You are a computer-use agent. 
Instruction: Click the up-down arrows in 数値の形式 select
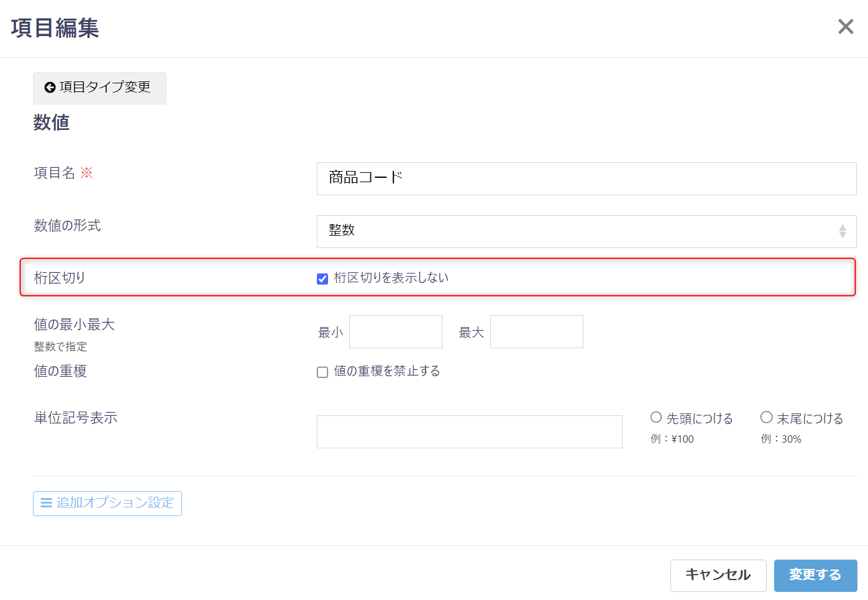pyautogui.click(x=842, y=231)
